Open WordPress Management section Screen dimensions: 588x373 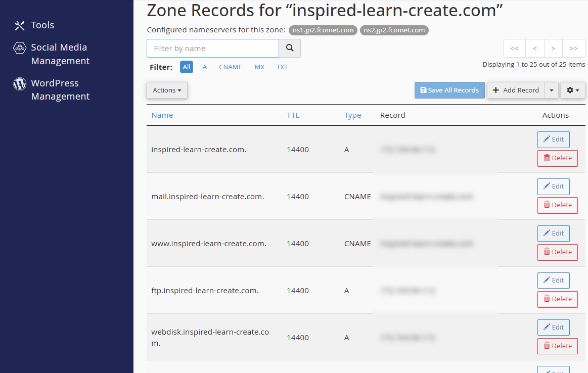point(52,89)
